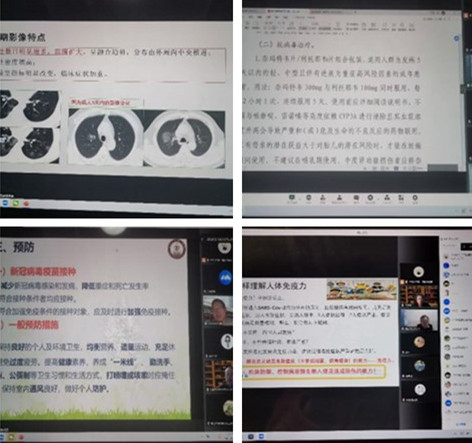Click the microphone icon in the meeting toolbar
The width and height of the screenshot is (472, 443).
pos(309,198)
